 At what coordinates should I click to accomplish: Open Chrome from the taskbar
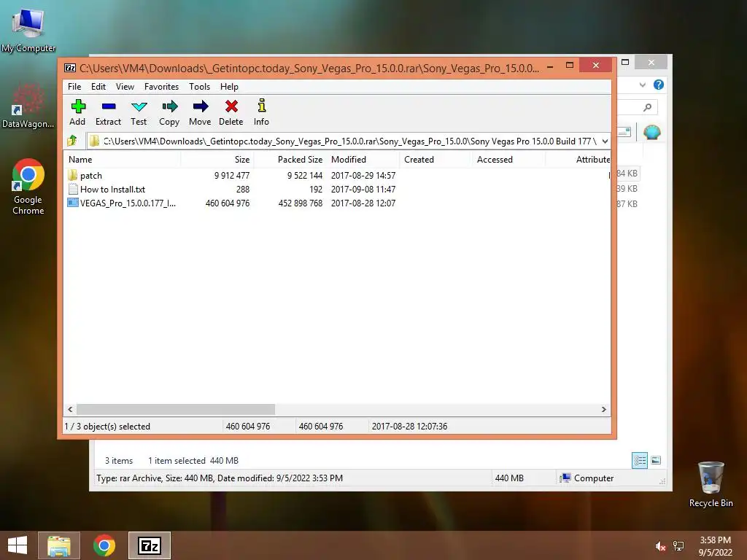104,545
